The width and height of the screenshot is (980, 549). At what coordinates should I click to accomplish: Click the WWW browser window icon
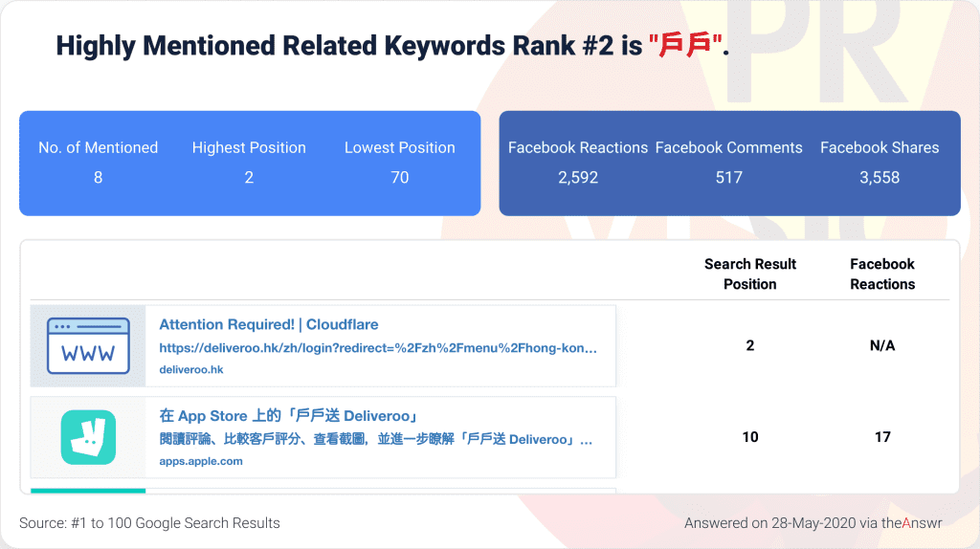88,346
